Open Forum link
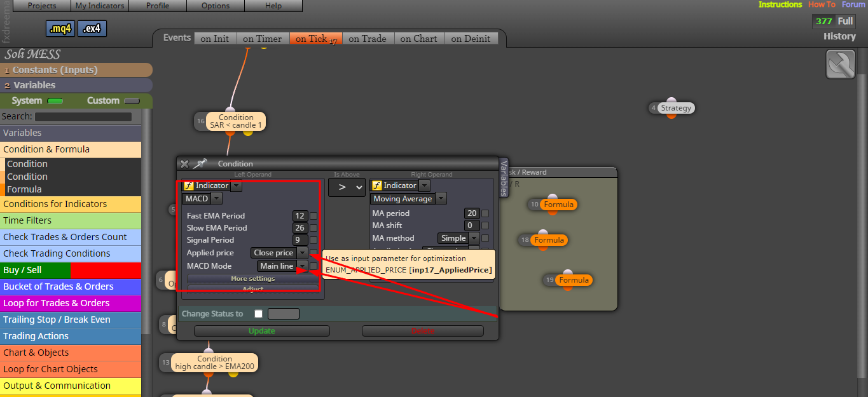868x397 pixels. point(853,4)
